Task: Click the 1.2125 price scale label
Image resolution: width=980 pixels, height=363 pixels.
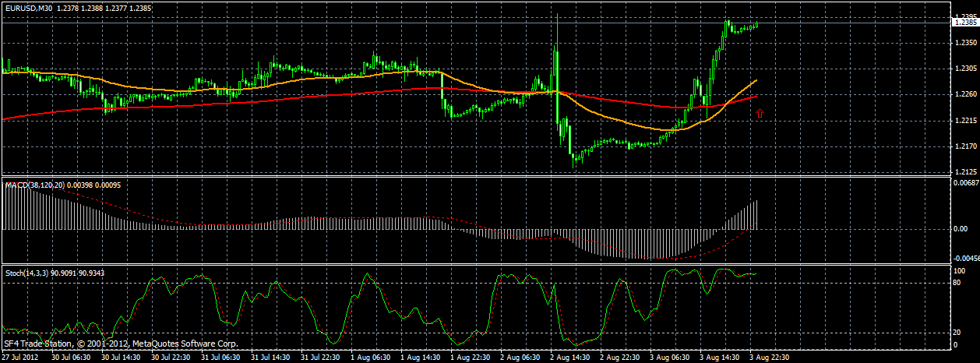Action: click(965, 172)
